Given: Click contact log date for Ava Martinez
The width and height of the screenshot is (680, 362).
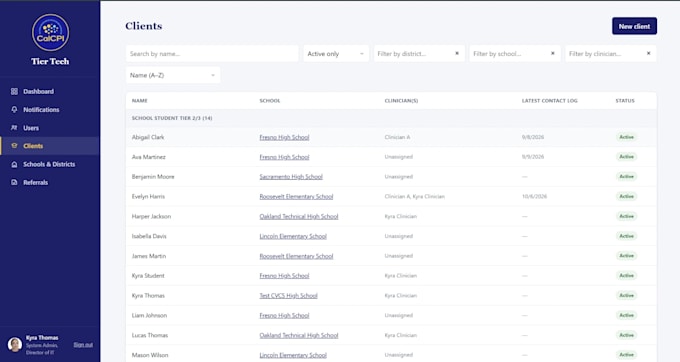Looking at the screenshot, I should tap(533, 157).
